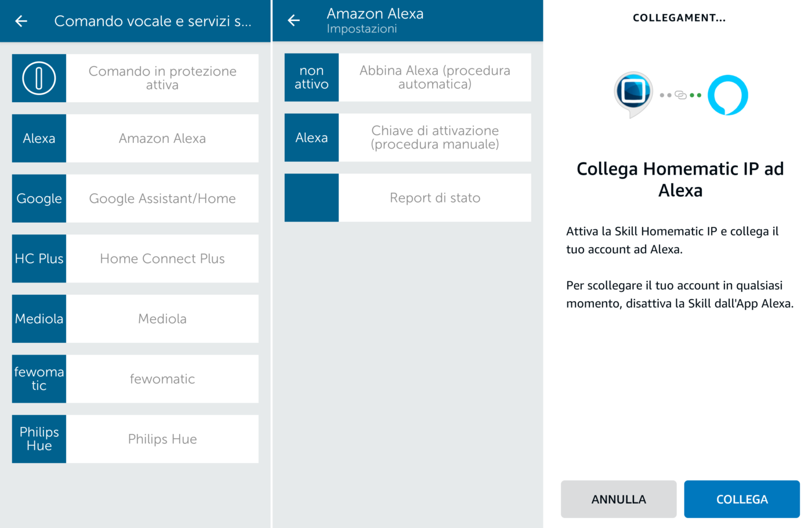Viewport: 812px width, 528px height.
Task: Tap the account link chain icon
Action: click(681, 95)
